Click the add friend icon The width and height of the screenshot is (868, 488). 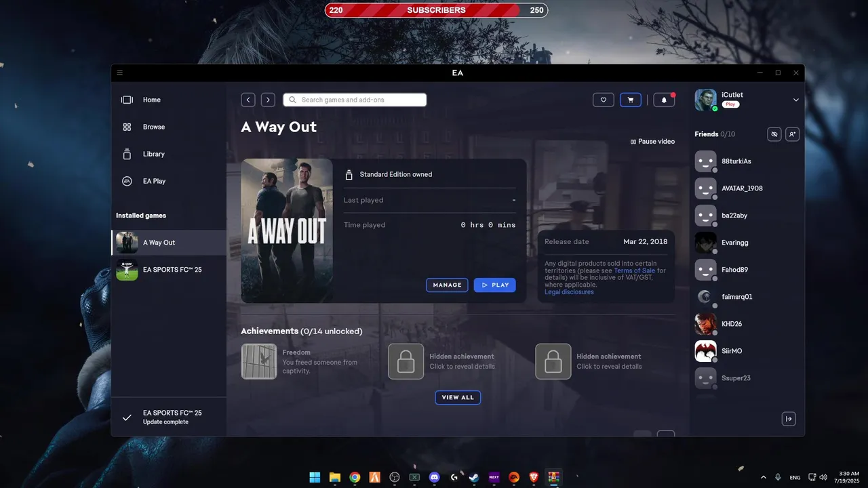792,134
